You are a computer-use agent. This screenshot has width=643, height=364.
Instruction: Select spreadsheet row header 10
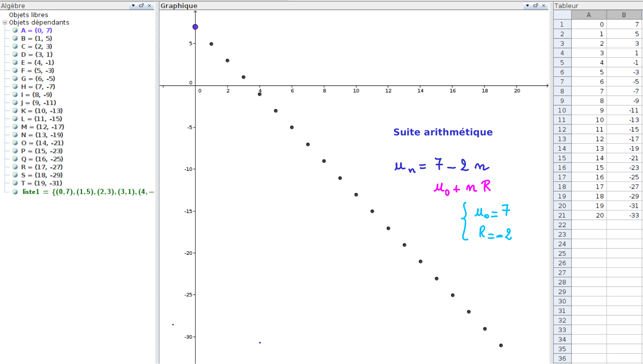pos(562,110)
